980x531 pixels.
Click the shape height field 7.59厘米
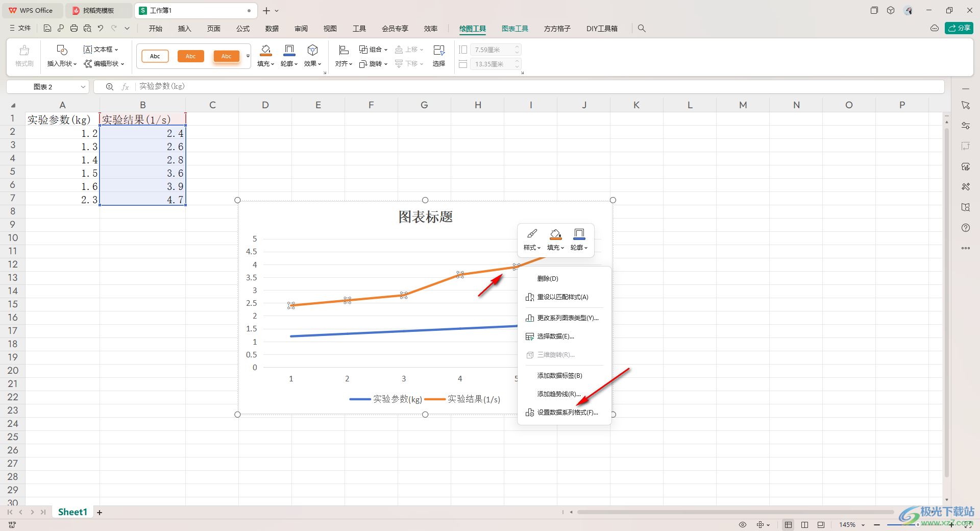[495, 50]
